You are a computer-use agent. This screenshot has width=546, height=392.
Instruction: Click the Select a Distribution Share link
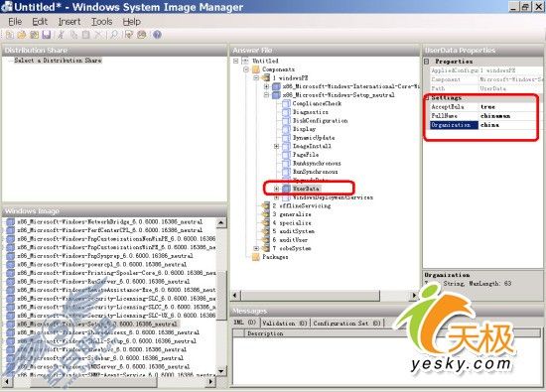(58, 61)
